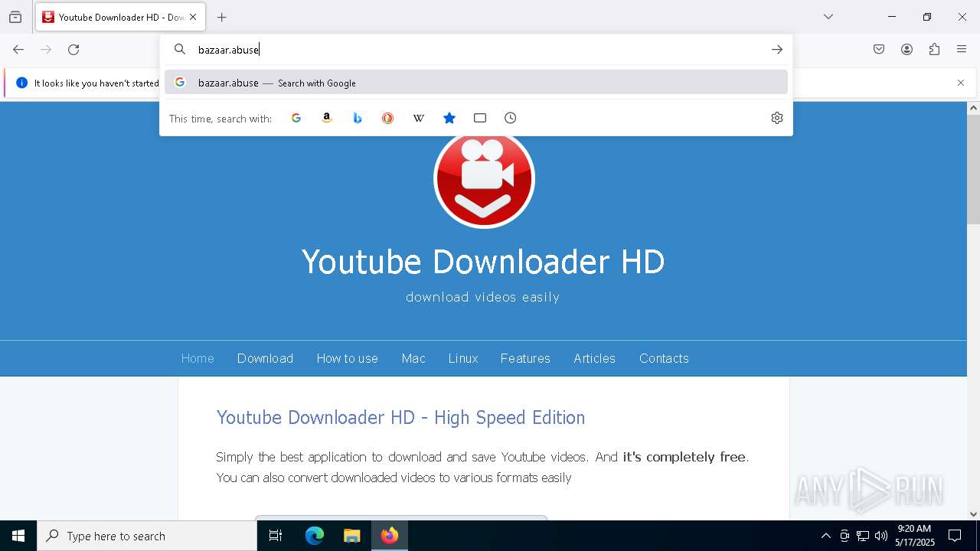Image resolution: width=980 pixels, height=551 pixels.
Task: Open the taskbar clock and date
Action: (915, 536)
